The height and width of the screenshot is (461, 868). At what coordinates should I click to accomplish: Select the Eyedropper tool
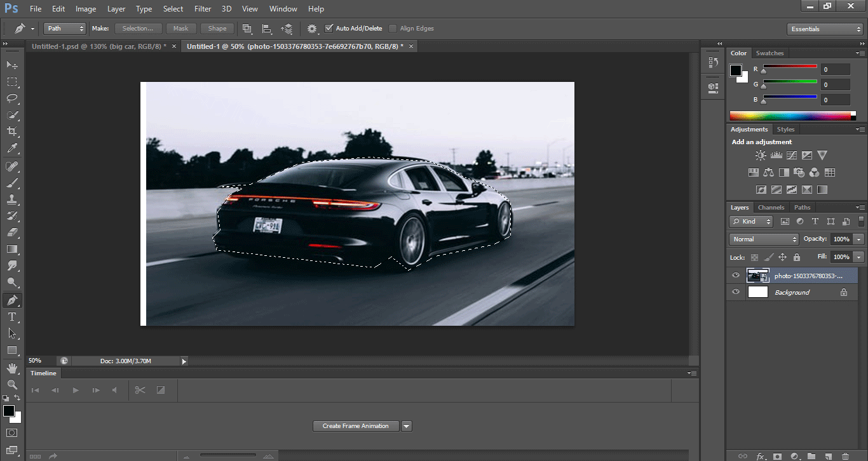pos(11,149)
